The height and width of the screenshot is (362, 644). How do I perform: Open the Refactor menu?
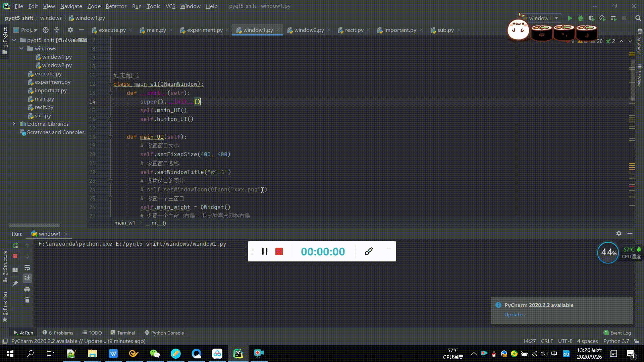coord(116,6)
